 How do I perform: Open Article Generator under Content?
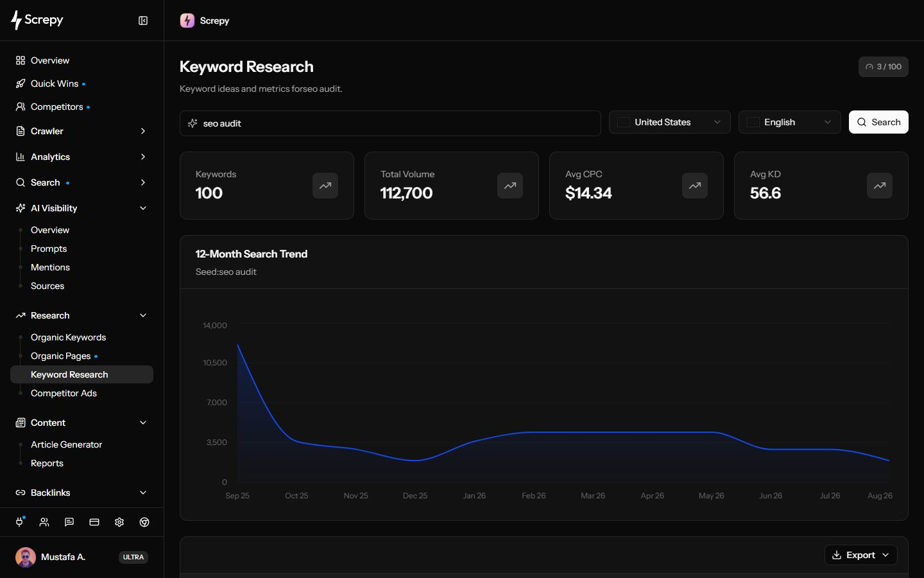(x=67, y=444)
